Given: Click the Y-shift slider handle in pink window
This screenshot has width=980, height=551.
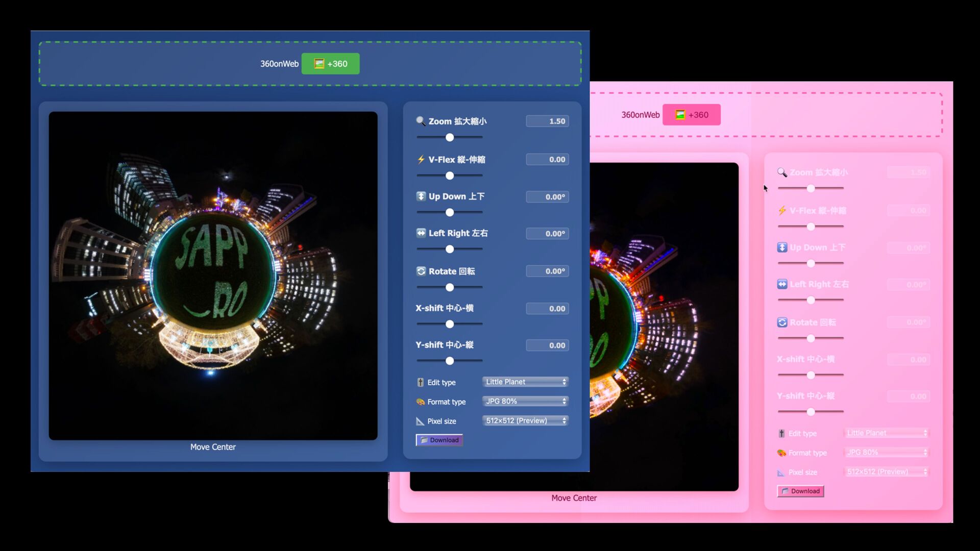Looking at the screenshot, I should [x=811, y=412].
